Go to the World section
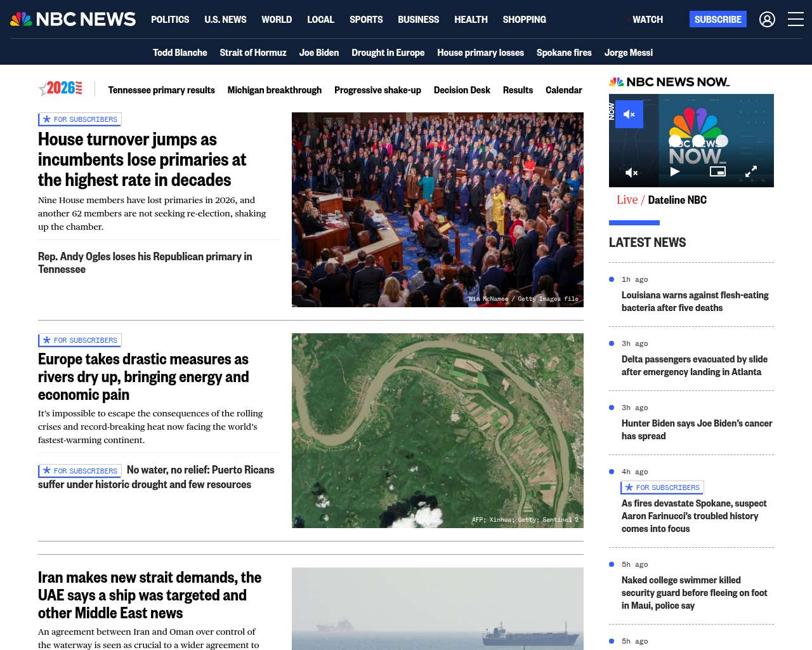 point(277,20)
